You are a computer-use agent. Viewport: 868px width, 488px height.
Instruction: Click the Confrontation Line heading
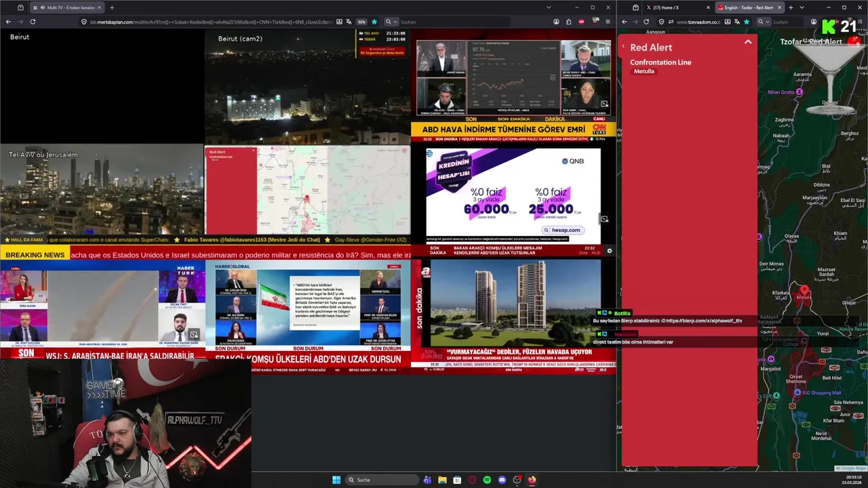[x=660, y=62]
